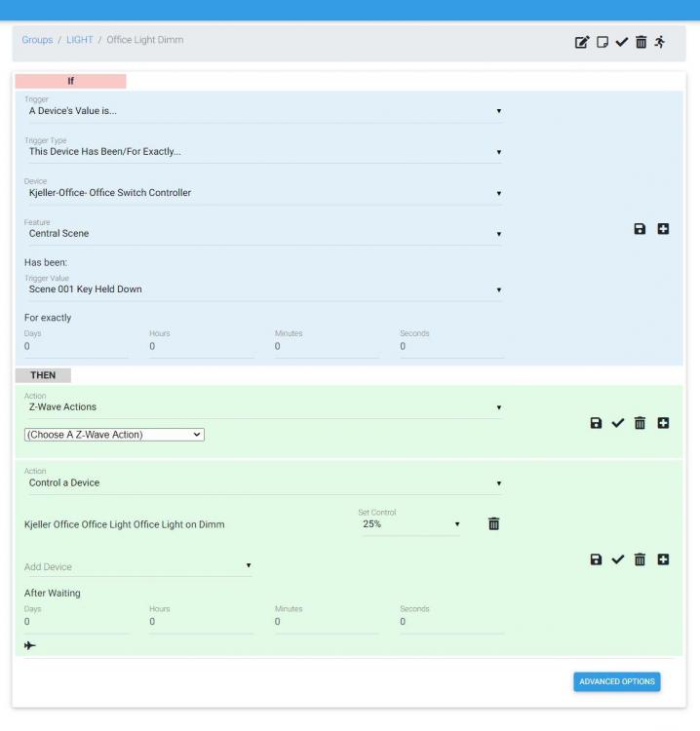This screenshot has height=731, width=700.
Task: Click the Advanced Options button
Action: (x=616, y=681)
